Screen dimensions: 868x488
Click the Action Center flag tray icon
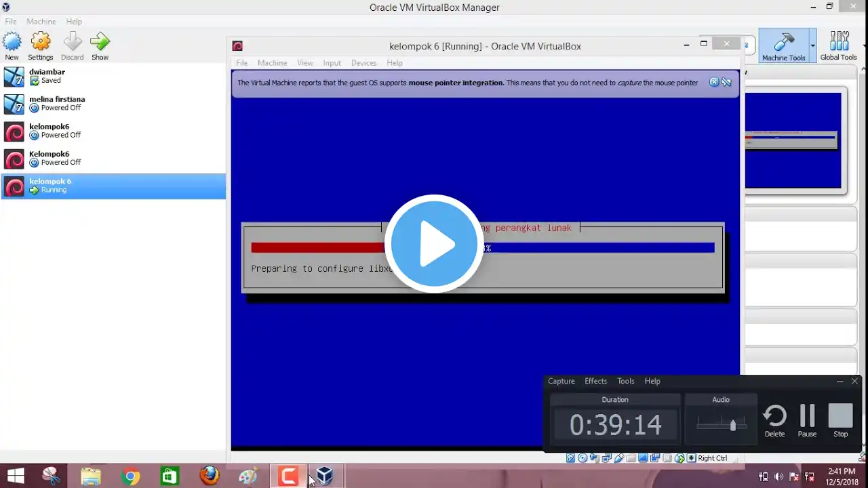[x=794, y=476]
